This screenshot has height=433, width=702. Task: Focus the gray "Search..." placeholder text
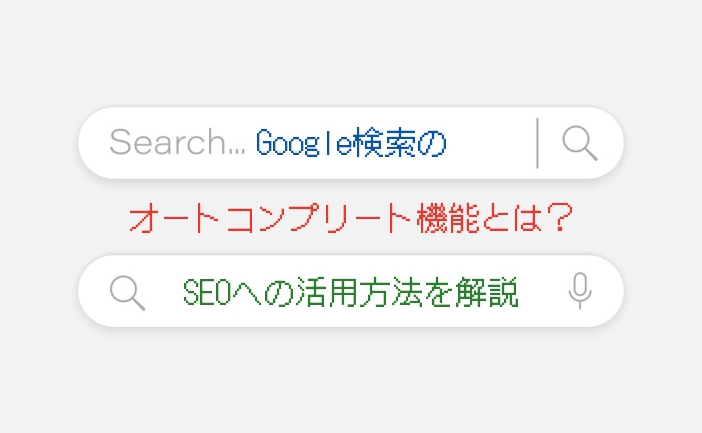[177, 143]
